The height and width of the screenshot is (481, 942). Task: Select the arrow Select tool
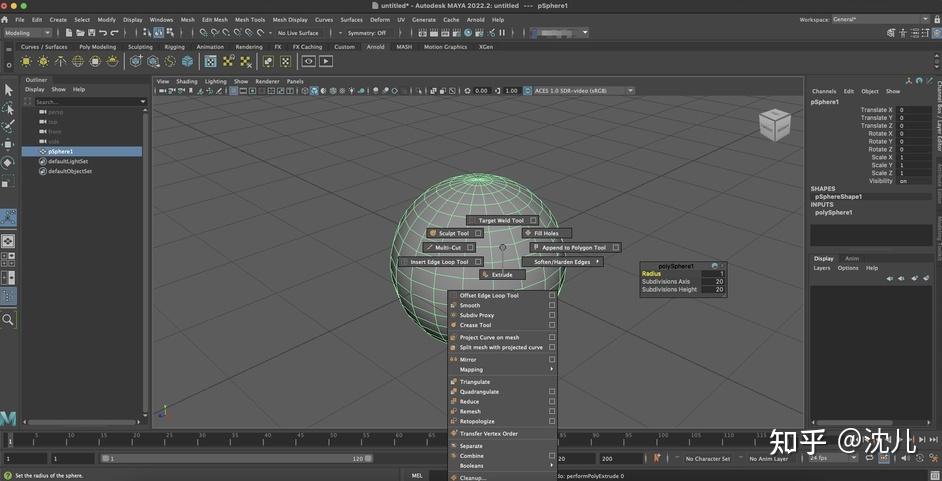pyautogui.click(x=8, y=90)
